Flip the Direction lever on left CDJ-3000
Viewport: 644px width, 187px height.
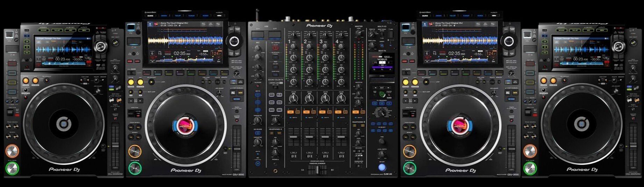(x=131, y=113)
